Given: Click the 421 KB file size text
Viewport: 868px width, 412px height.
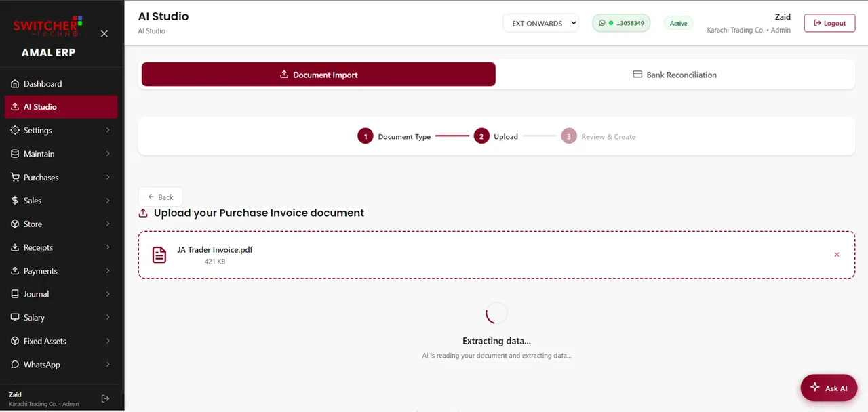Looking at the screenshot, I should click(215, 262).
